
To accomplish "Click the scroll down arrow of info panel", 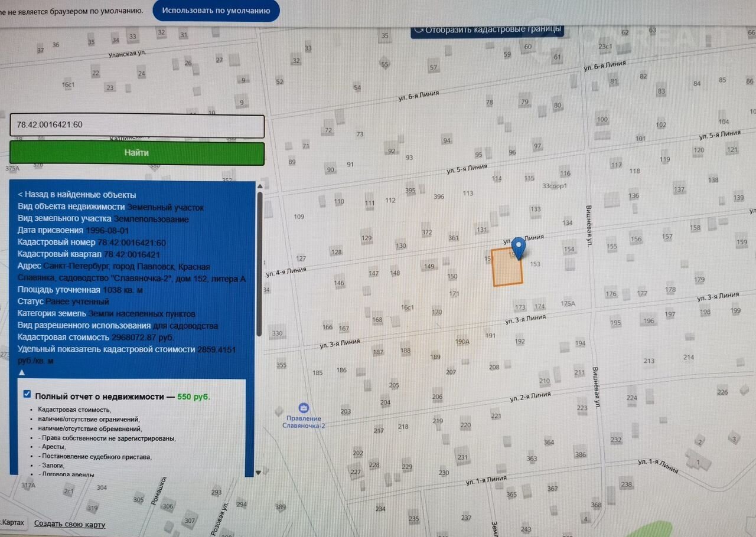I will [x=259, y=472].
